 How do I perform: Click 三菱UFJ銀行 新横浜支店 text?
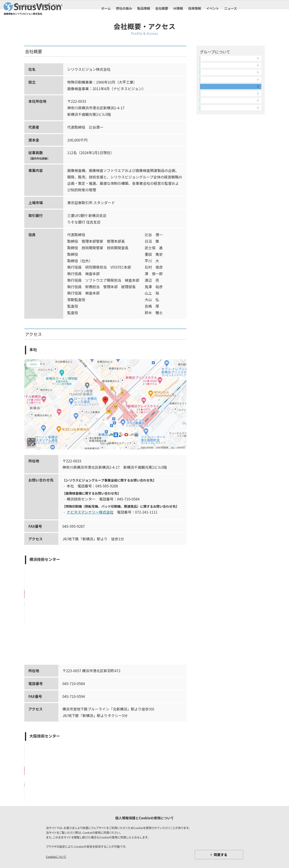(87, 216)
